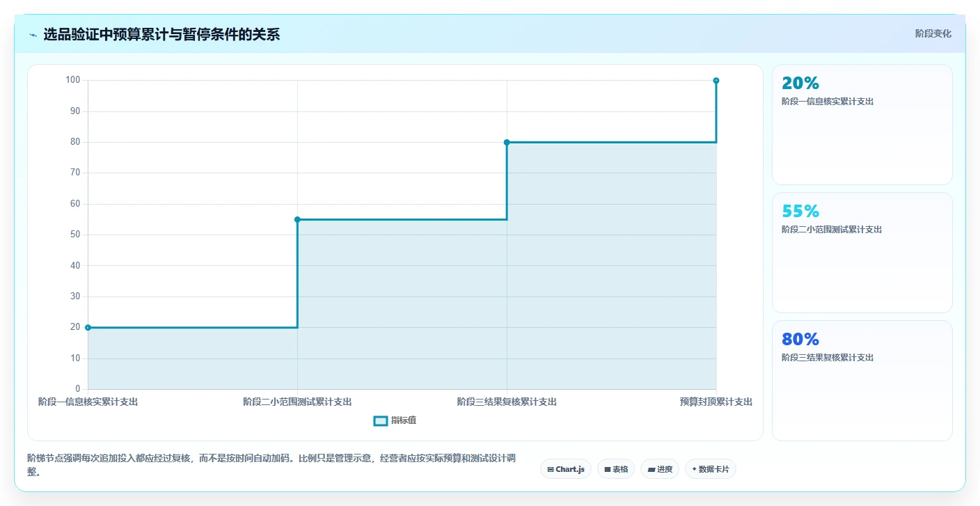Click the y-axis value 50
Image resolution: width=980 pixels, height=506 pixels.
(75, 235)
